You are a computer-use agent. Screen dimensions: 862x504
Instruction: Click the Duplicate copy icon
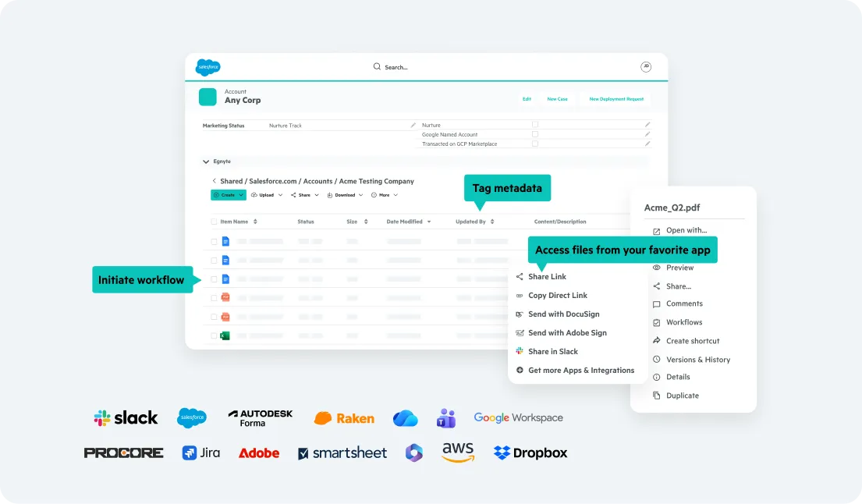(656, 396)
